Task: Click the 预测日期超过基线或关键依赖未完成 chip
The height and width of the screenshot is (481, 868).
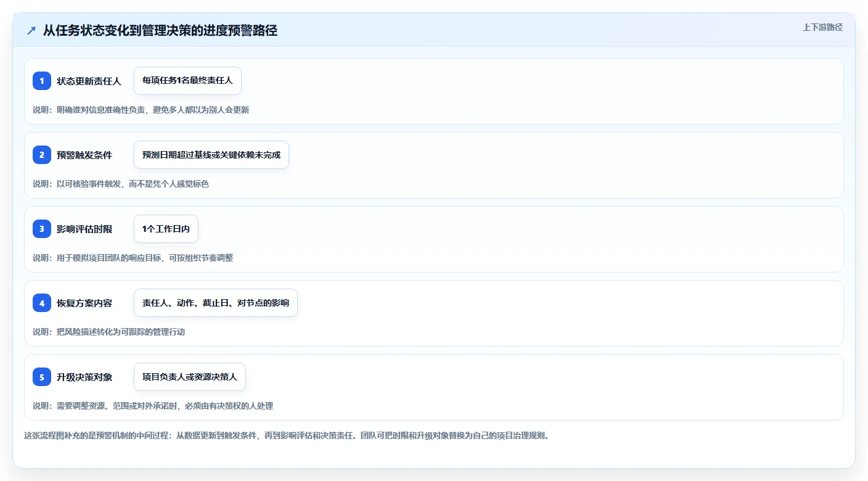Action: pyautogui.click(x=211, y=155)
